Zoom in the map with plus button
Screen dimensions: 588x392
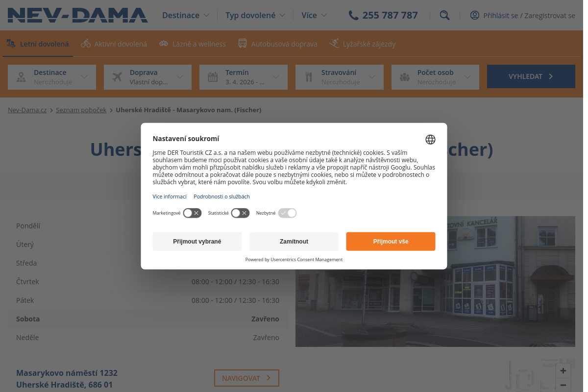point(563,371)
